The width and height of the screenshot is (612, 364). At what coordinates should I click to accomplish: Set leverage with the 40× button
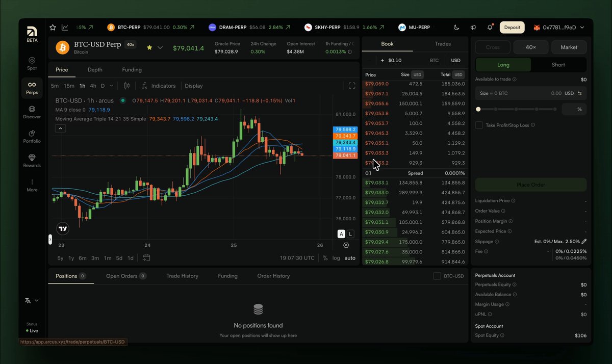[x=531, y=47]
